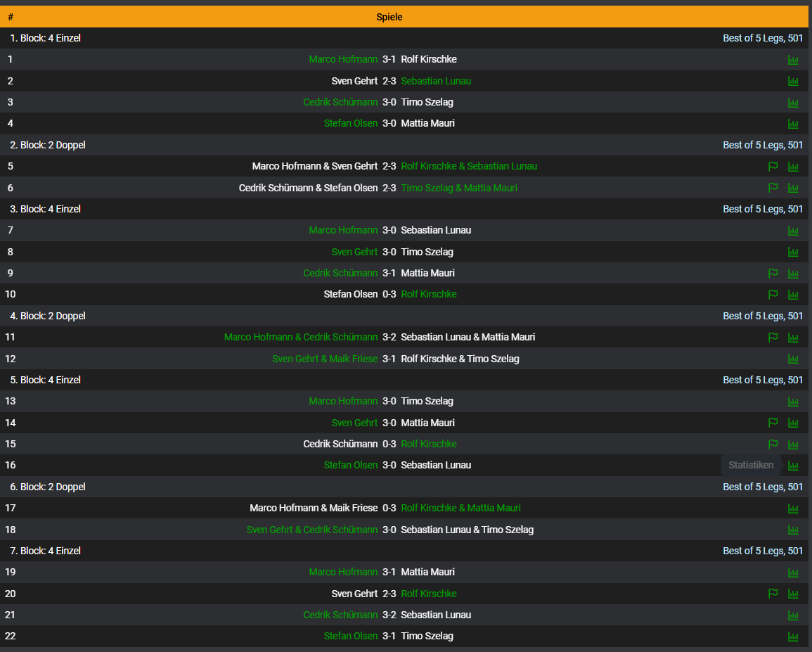Image resolution: width=812 pixels, height=652 pixels.
Task: Click player name Marco Hofmann in match 1
Action: point(343,60)
